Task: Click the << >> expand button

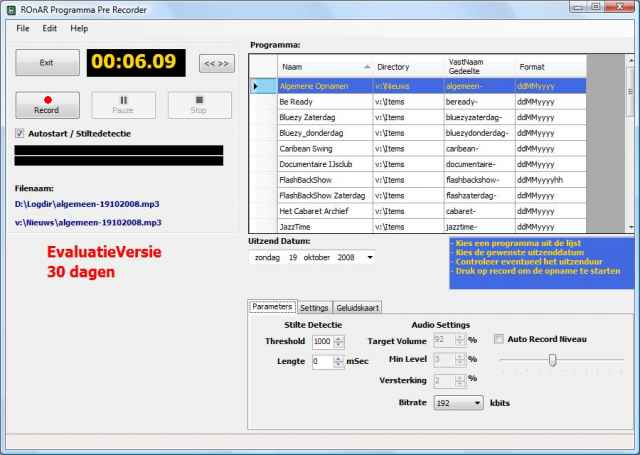Action: click(x=217, y=64)
